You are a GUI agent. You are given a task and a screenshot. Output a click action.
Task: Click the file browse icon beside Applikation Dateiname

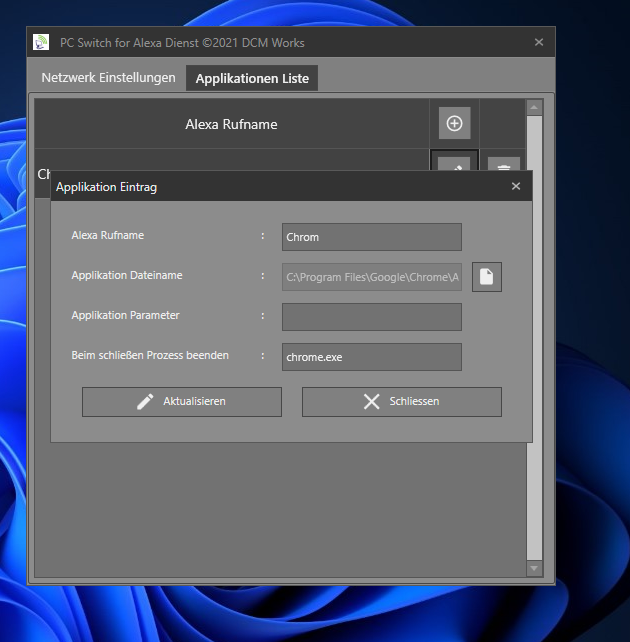pos(487,277)
